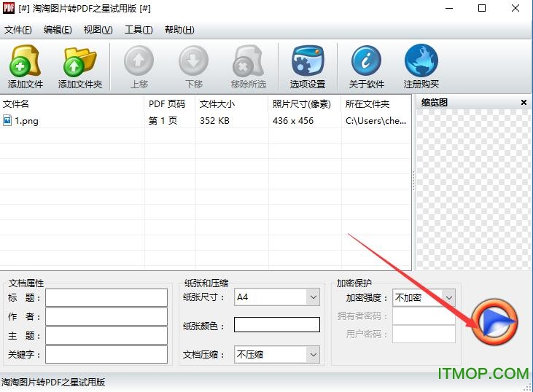
Task: Open the 文件(F) menu
Action: (x=18, y=30)
